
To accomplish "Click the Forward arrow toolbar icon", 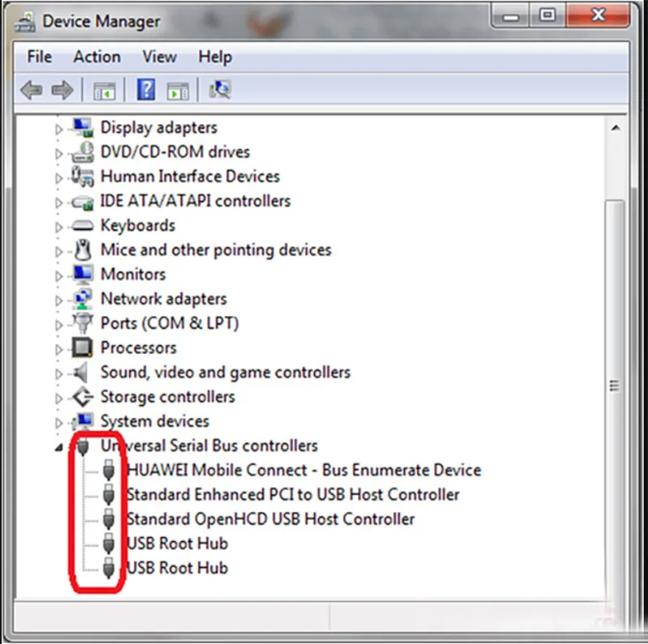I will tap(62, 90).
